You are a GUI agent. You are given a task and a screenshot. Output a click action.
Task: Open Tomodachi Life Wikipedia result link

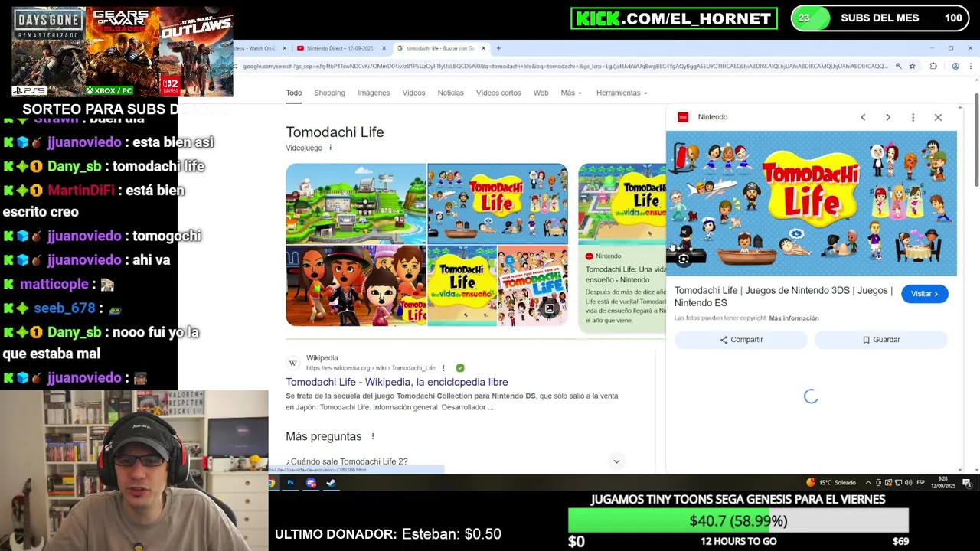point(397,382)
